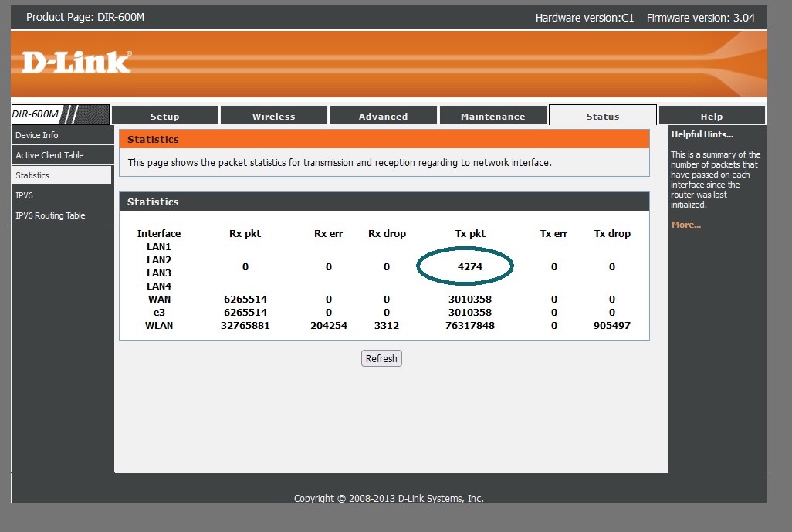
Task: Open Active Client Table page
Action: point(49,155)
